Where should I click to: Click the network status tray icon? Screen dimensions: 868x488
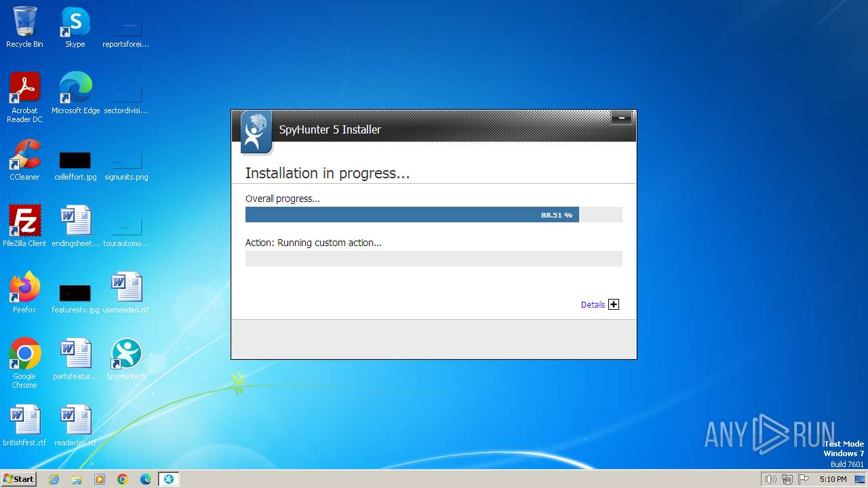[787, 479]
